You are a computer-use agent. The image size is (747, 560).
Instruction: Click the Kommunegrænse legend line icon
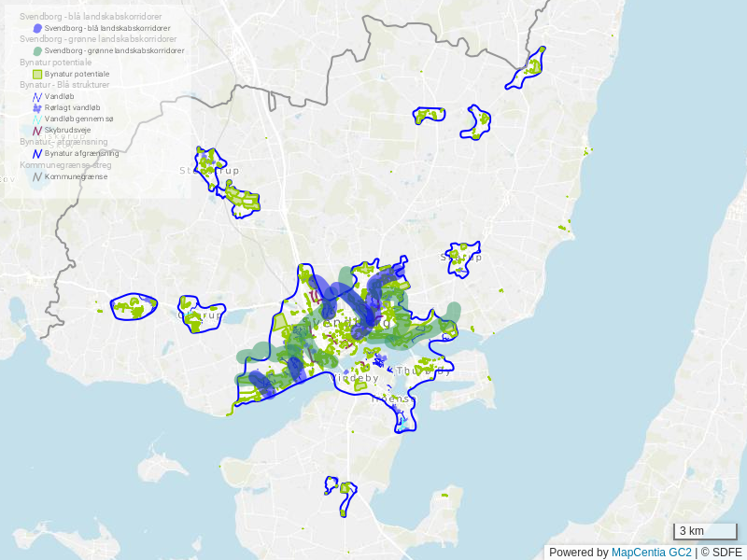[37, 176]
